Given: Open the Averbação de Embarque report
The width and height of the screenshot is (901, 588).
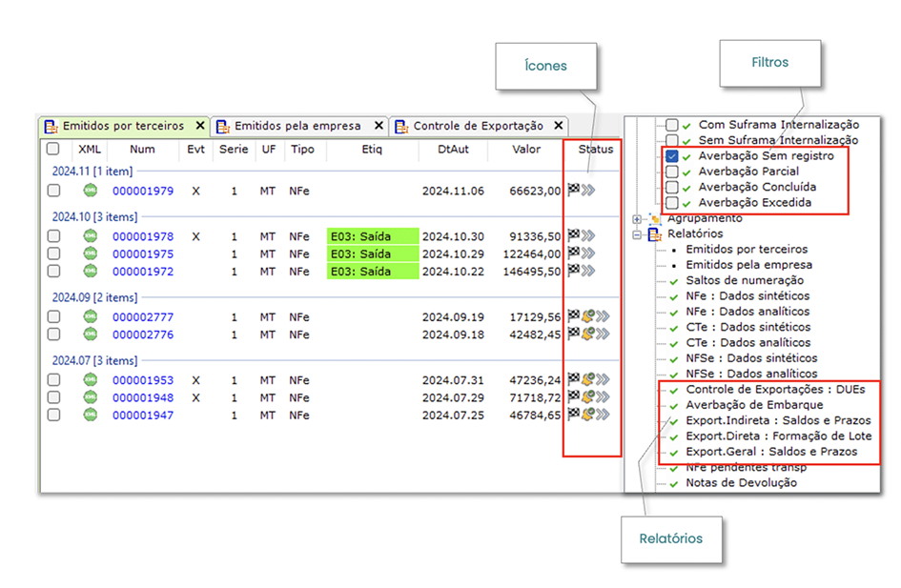Looking at the screenshot, I should (754, 405).
